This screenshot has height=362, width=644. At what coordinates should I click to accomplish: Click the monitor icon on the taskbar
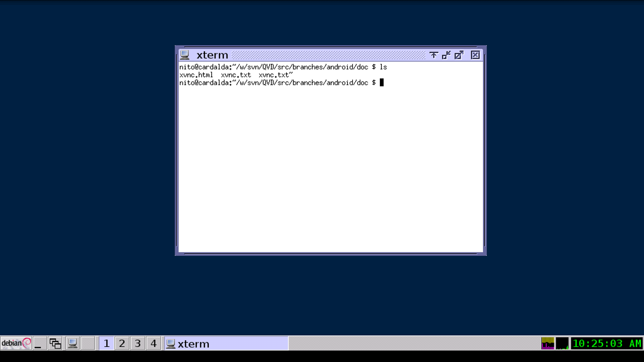point(72,343)
